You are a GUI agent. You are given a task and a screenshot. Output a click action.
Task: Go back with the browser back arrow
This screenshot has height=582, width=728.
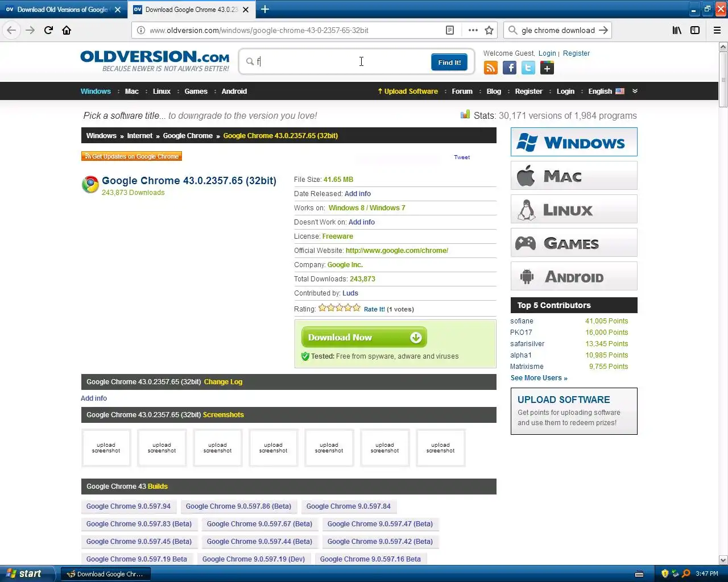pyautogui.click(x=11, y=30)
